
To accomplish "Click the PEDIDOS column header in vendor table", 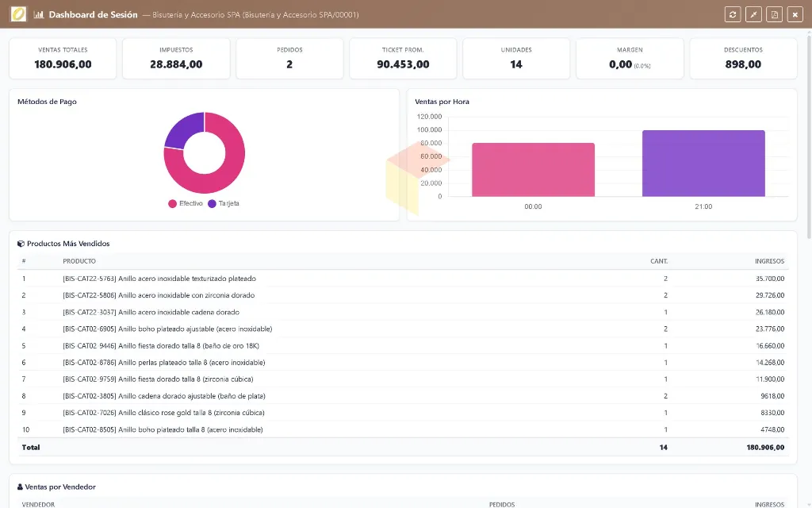I will click(502, 504).
